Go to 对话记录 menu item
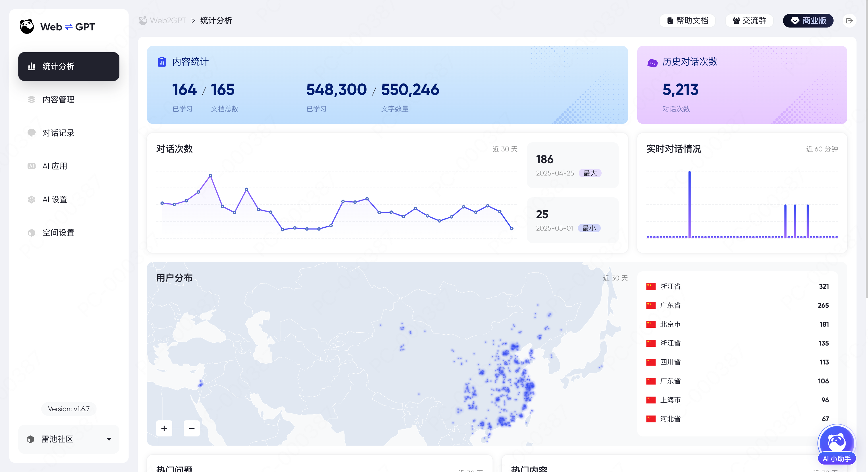 coord(58,133)
